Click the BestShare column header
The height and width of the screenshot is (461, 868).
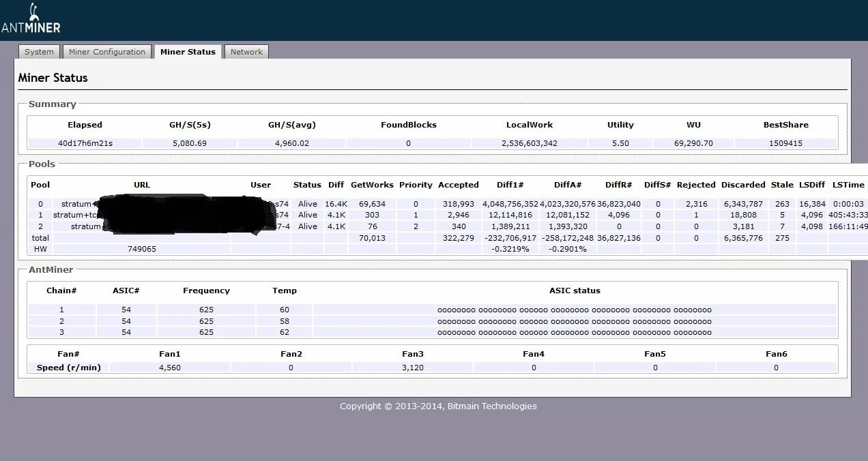(x=785, y=125)
